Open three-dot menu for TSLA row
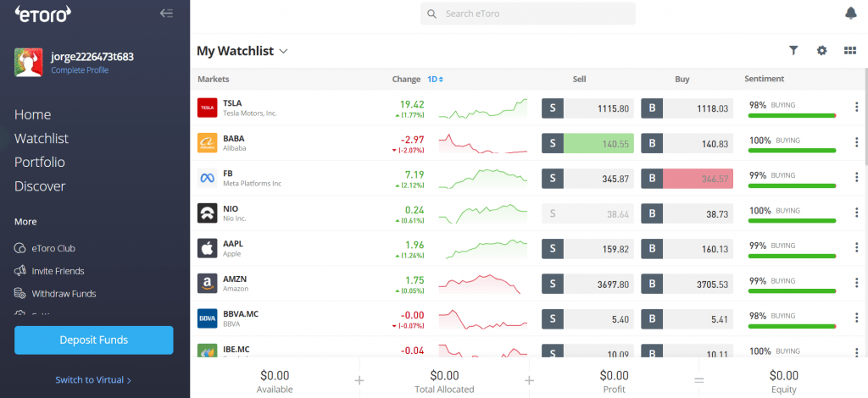The image size is (868, 398). point(856,108)
